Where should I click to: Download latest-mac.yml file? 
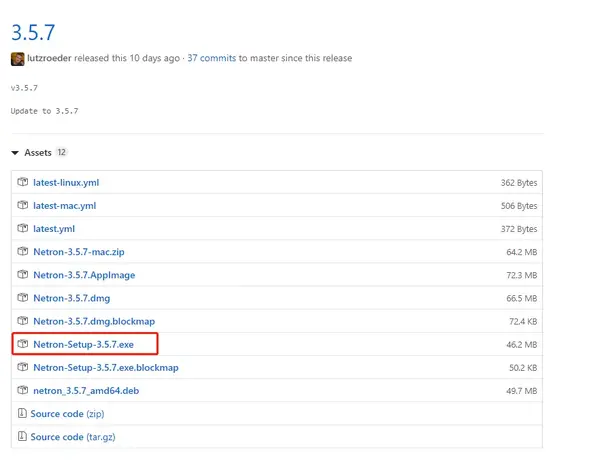65,206
